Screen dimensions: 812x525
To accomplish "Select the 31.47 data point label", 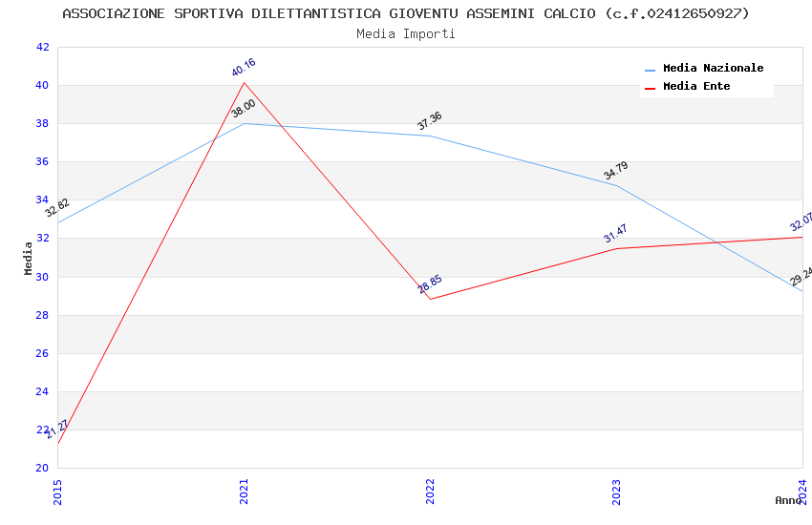I will click(616, 234).
